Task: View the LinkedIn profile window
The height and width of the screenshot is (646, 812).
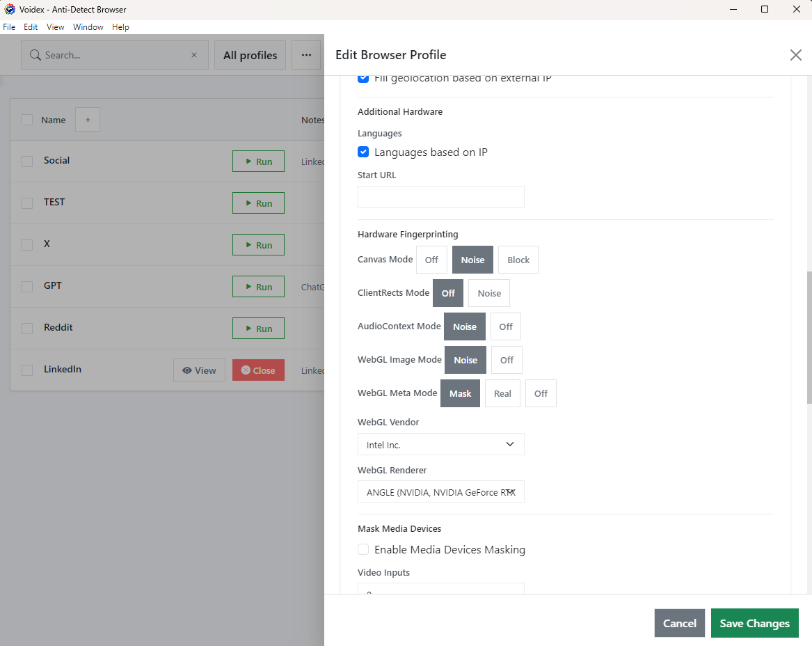Action: (200, 370)
